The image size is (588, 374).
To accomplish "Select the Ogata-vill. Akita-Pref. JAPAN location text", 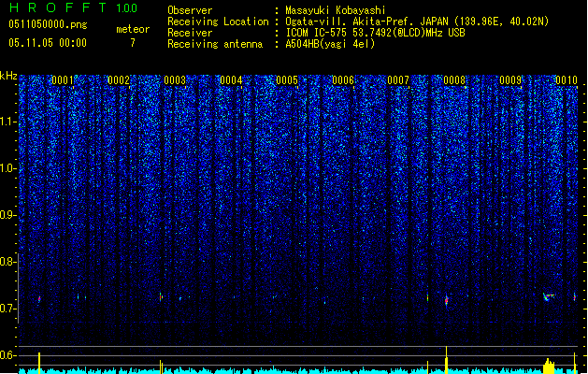I will click(417, 22).
